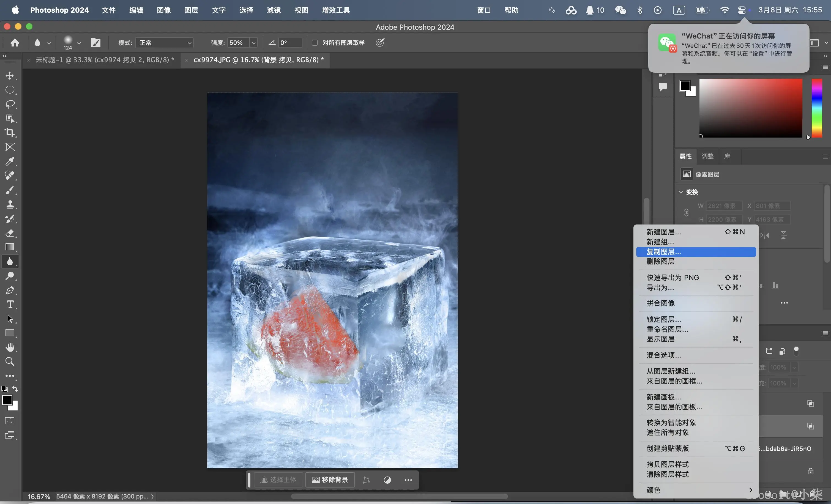Select the Lasso tool
The width and height of the screenshot is (831, 504).
pos(10,104)
